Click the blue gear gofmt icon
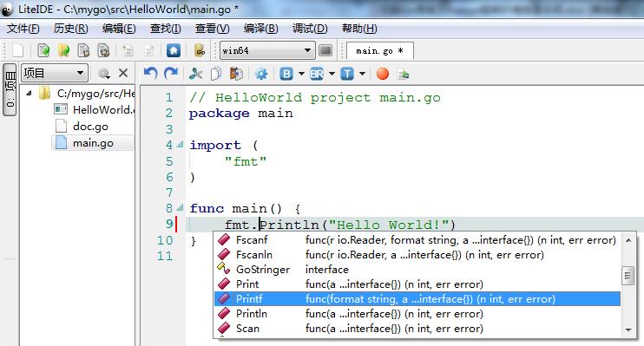This screenshot has width=644, height=346. (x=260, y=74)
